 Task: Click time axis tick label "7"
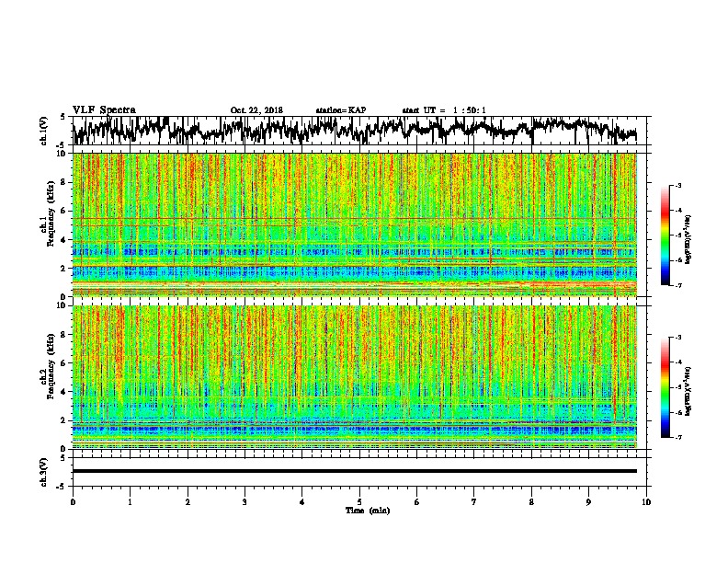tap(474, 502)
